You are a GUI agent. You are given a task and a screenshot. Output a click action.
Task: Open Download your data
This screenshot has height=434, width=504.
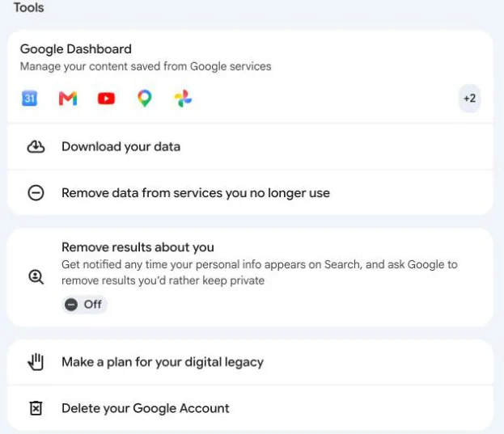(250, 147)
